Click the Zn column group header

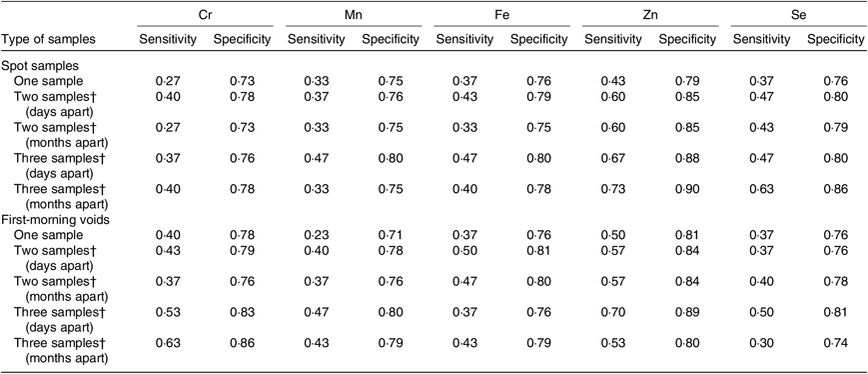click(x=649, y=17)
